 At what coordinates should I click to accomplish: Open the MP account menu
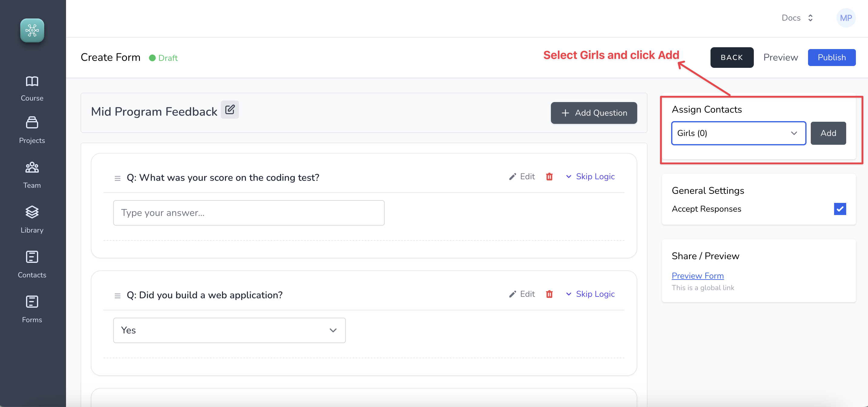click(846, 18)
